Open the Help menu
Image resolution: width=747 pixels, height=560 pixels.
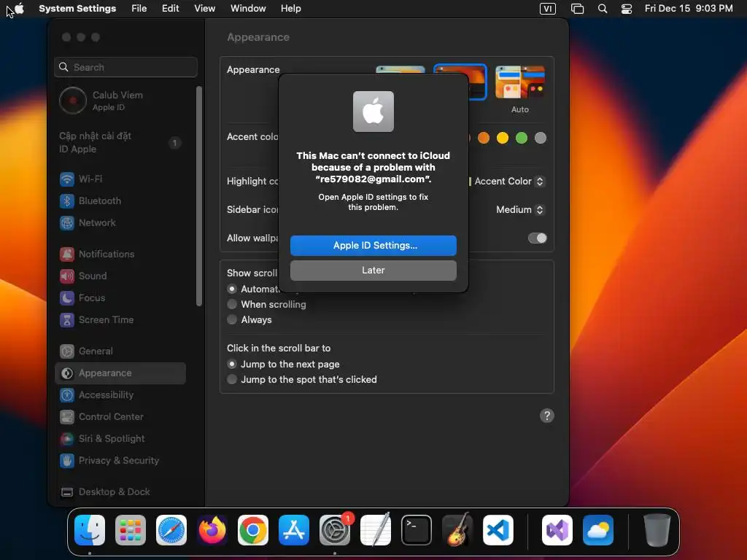point(290,9)
